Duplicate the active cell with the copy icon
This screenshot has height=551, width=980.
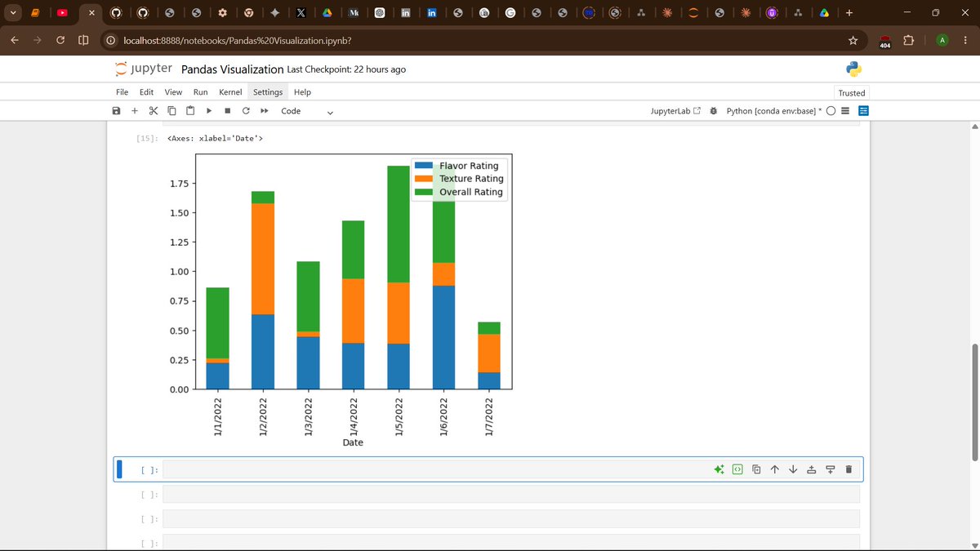[756, 469]
